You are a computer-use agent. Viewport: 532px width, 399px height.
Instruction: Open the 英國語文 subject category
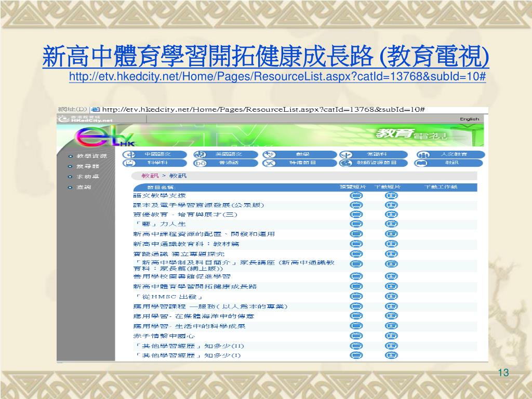pos(225,154)
